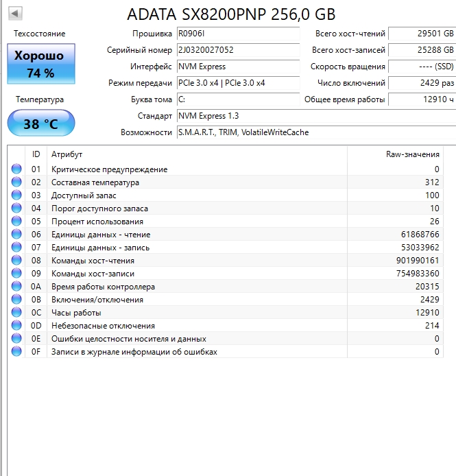Click the Возможности field with S.M.A.R.T., TRIM
Viewport: 456px width, 476px height.
point(316,132)
